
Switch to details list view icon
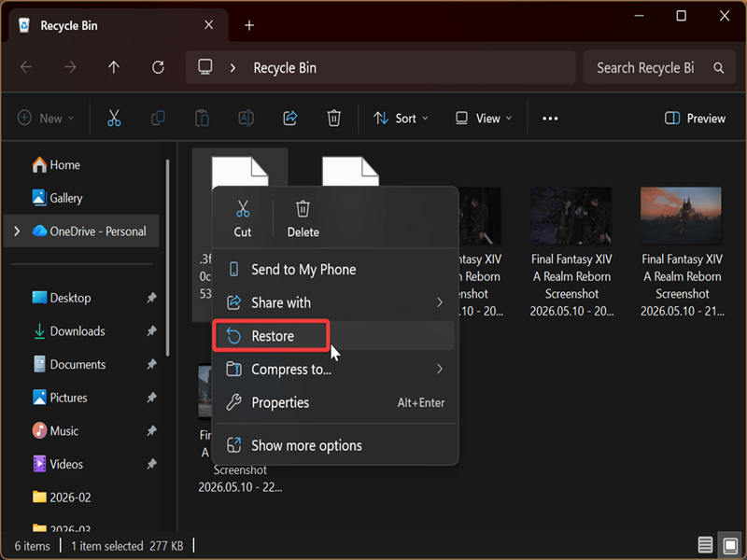point(705,544)
